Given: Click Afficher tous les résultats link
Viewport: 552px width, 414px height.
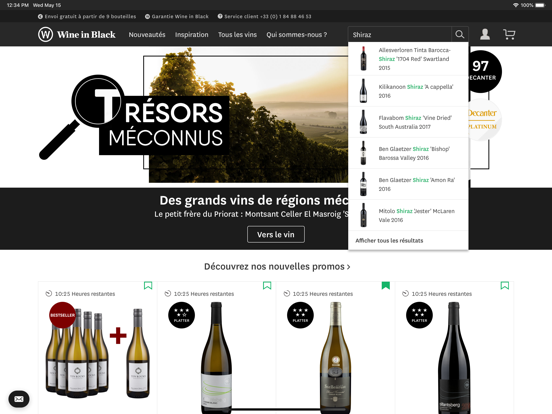Looking at the screenshot, I should (x=389, y=240).
